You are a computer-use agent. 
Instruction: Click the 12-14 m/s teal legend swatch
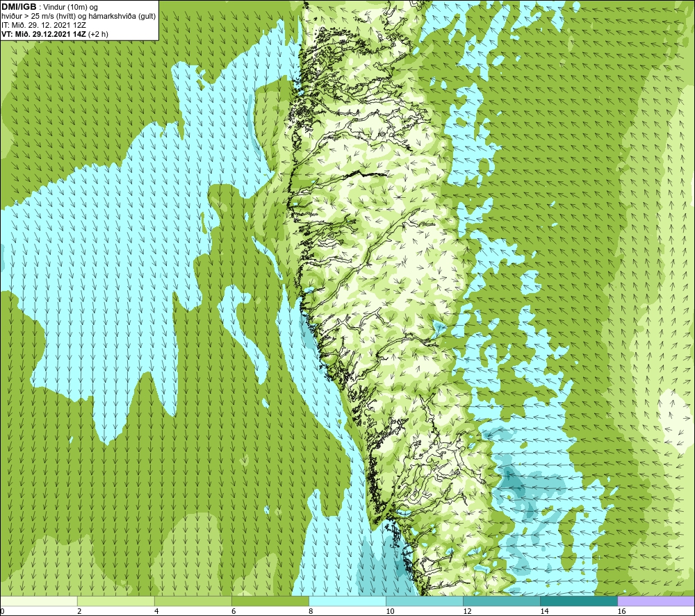pyautogui.click(x=501, y=601)
